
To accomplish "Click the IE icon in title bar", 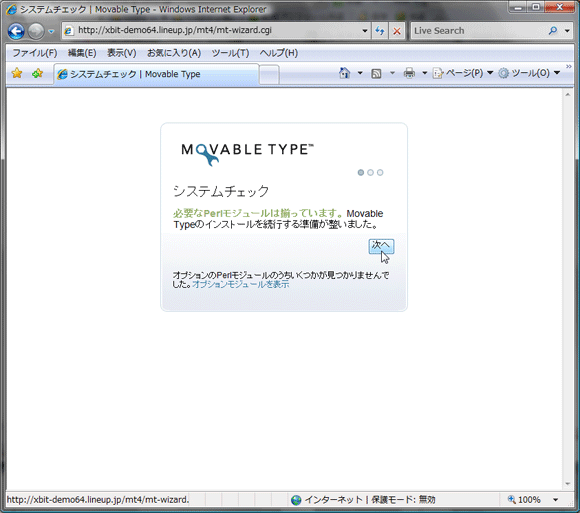I will pos(11,9).
